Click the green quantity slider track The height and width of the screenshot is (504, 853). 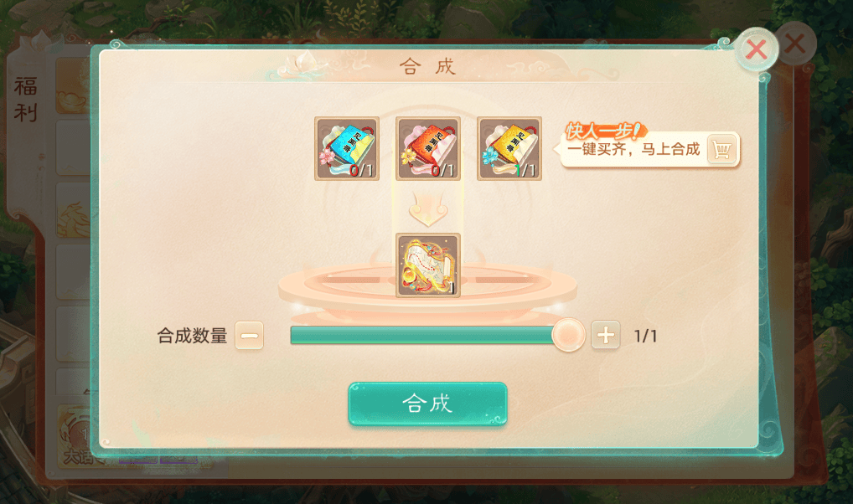tap(422, 336)
